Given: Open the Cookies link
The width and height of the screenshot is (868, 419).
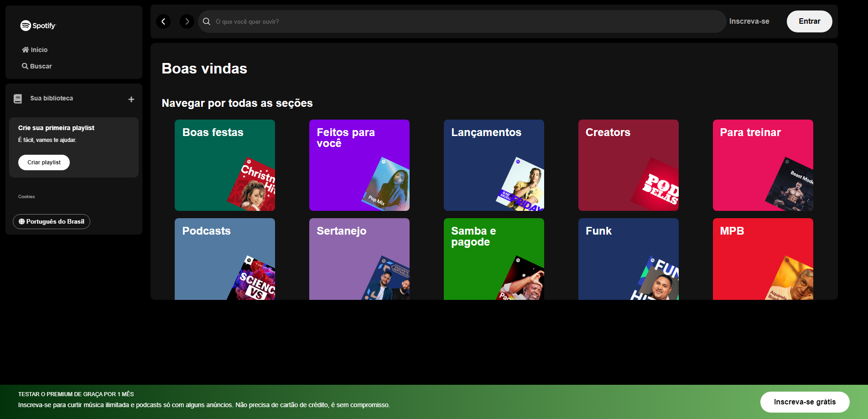Looking at the screenshot, I should click(x=26, y=197).
